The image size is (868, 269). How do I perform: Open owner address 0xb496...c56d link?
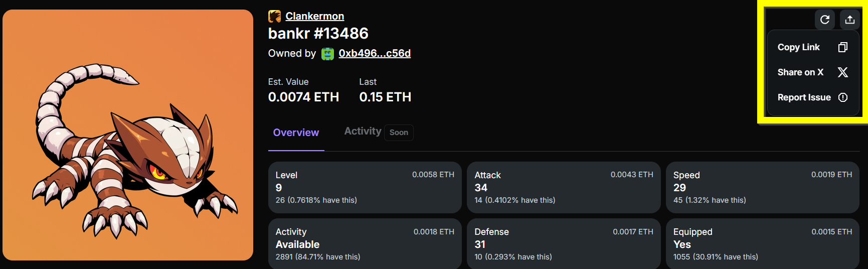(375, 54)
